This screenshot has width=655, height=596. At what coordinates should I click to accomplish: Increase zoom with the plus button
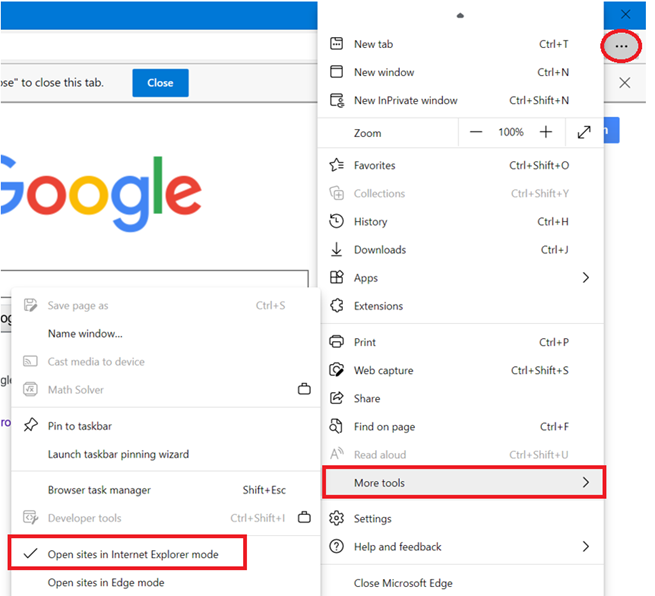[546, 132]
